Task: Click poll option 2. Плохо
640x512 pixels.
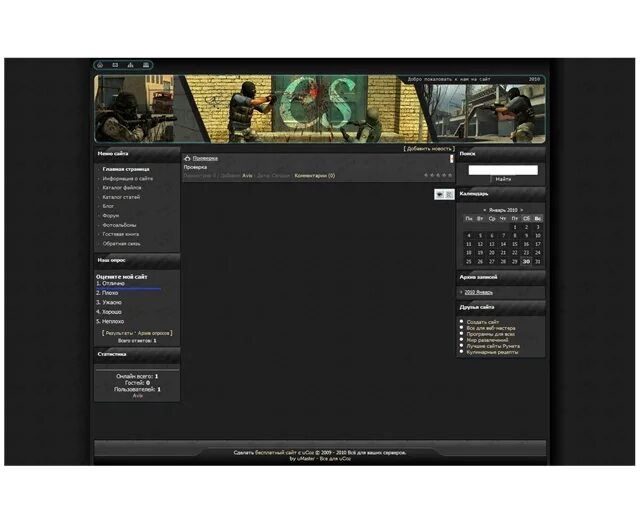Action: coord(107,293)
